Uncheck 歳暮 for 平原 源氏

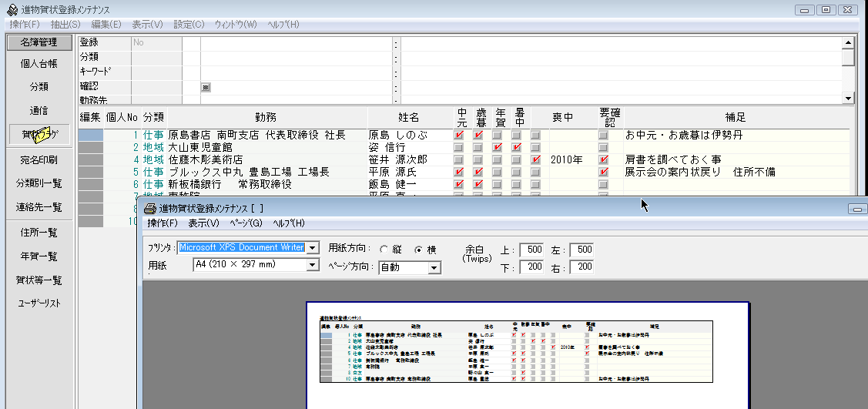[478, 172]
